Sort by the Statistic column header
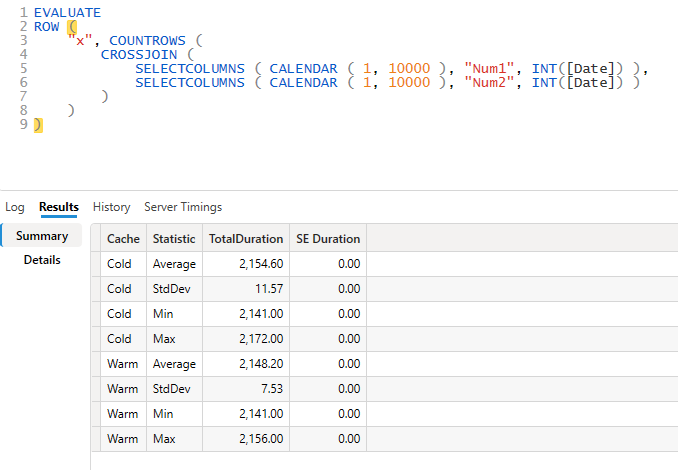Screen dimensions: 678x470 click(x=174, y=239)
